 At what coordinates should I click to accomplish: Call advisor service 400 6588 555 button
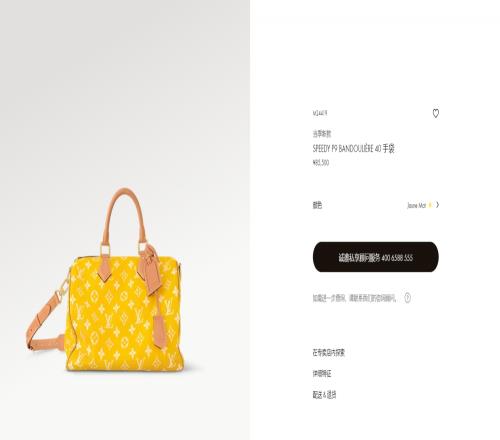coord(375,257)
